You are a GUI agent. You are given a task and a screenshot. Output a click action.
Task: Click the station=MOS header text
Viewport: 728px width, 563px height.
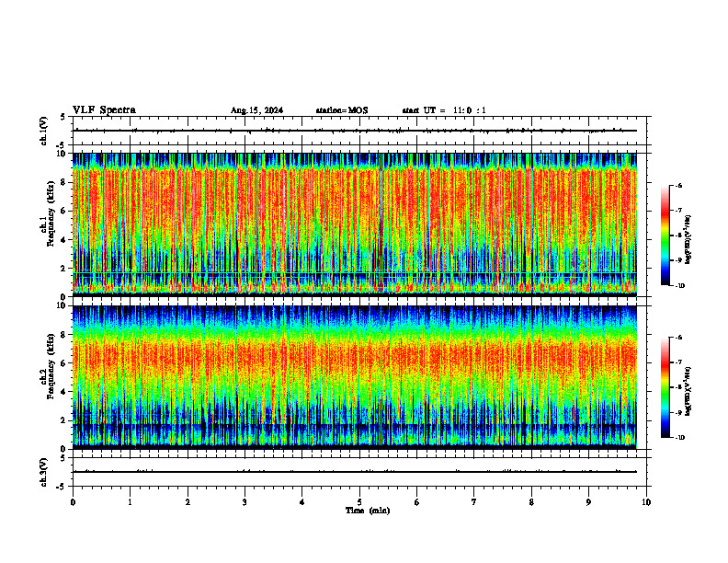(342, 110)
